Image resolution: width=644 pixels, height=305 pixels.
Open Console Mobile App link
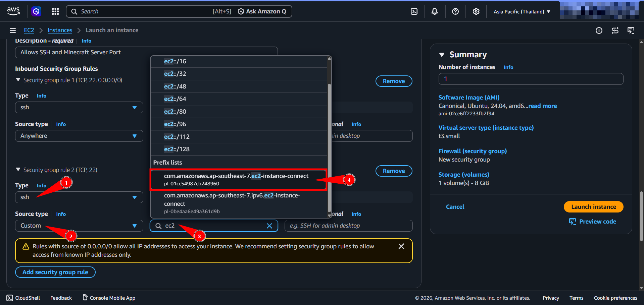pyautogui.click(x=109, y=298)
